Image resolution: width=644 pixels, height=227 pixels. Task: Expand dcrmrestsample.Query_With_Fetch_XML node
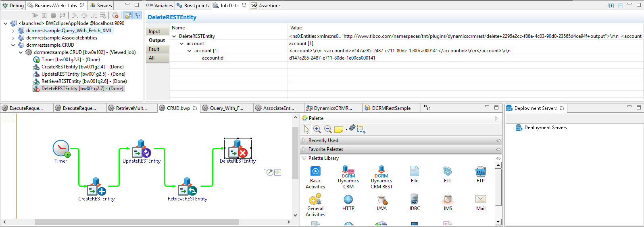point(13,31)
